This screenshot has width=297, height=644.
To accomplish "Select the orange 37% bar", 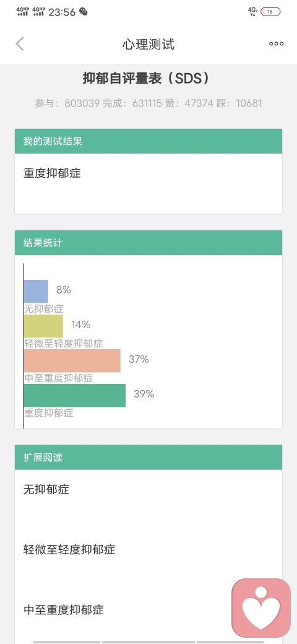I will pos(72,360).
